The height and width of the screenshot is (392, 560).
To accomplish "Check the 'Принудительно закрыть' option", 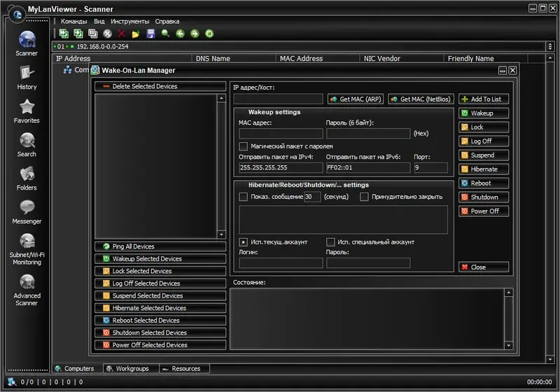I will tap(364, 197).
